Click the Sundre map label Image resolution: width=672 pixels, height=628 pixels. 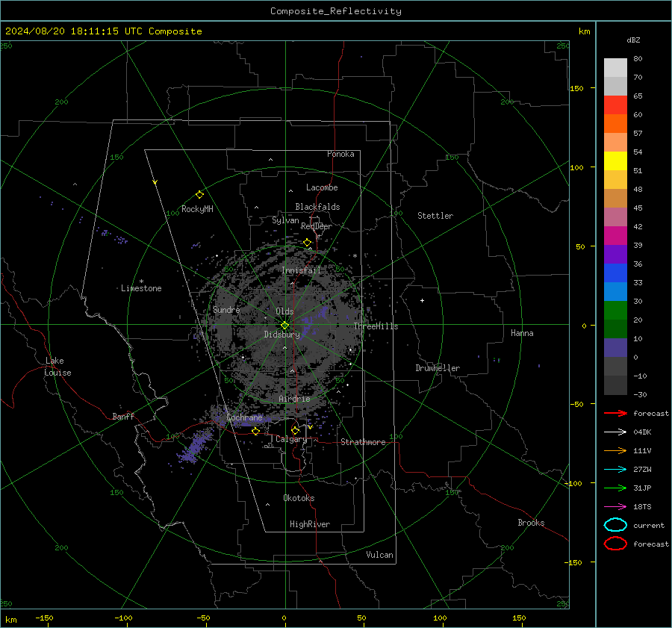(x=226, y=310)
